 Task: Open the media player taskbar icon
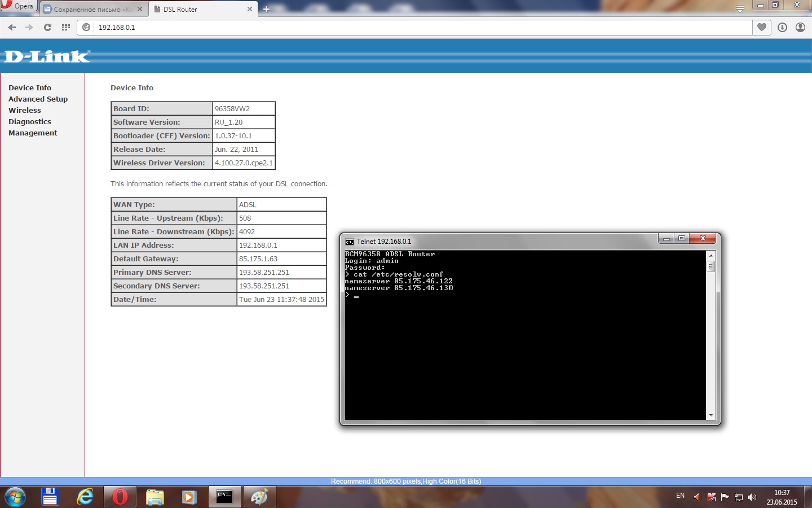(x=189, y=497)
